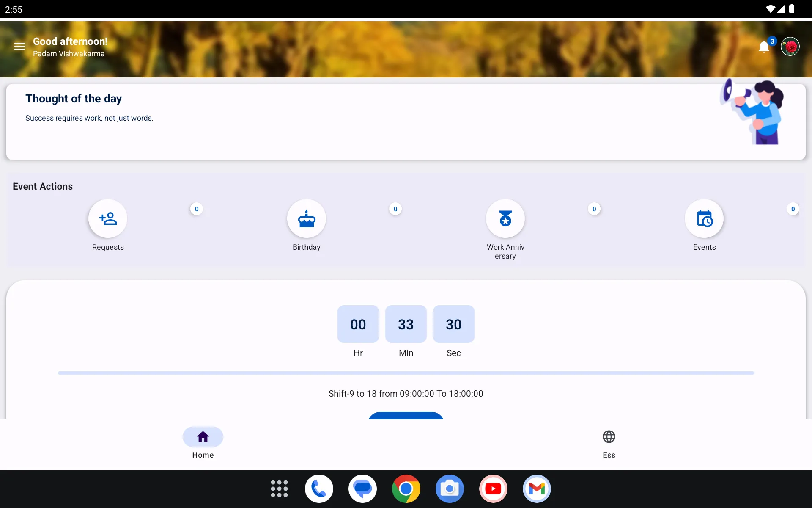Screen dimensions: 812x508
Task: Click the Good afternoon! greeting
Action: 70,41
